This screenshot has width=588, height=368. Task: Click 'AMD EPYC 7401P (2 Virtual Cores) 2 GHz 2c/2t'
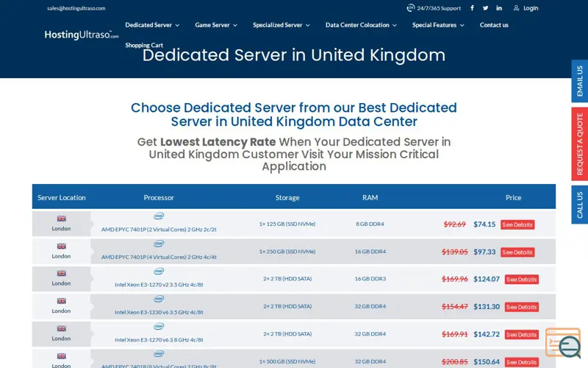(x=159, y=230)
